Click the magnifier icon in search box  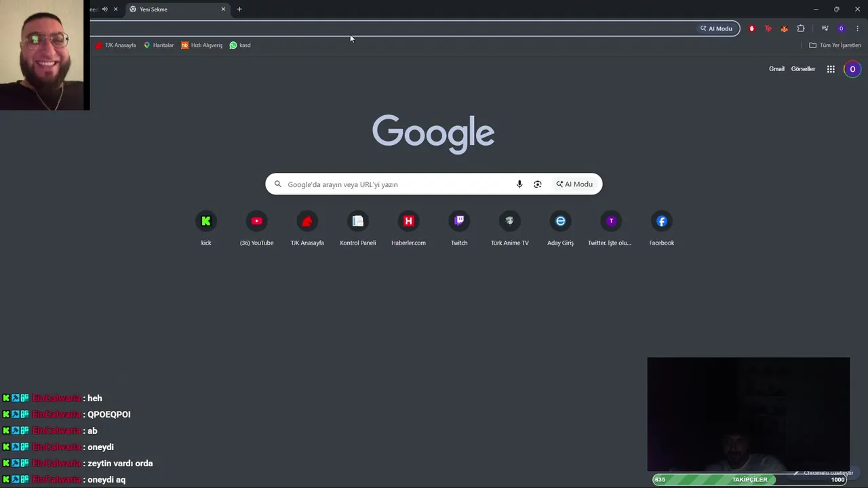(x=277, y=184)
